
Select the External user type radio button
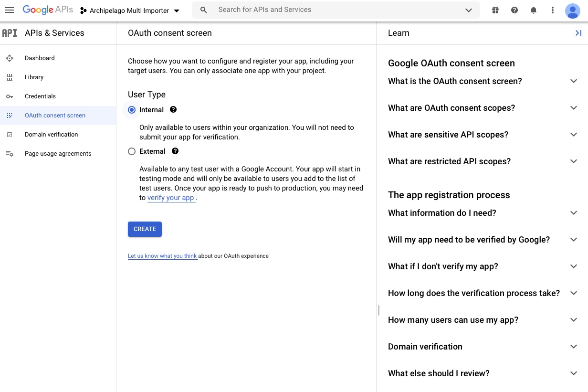click(x=132, y=151)
